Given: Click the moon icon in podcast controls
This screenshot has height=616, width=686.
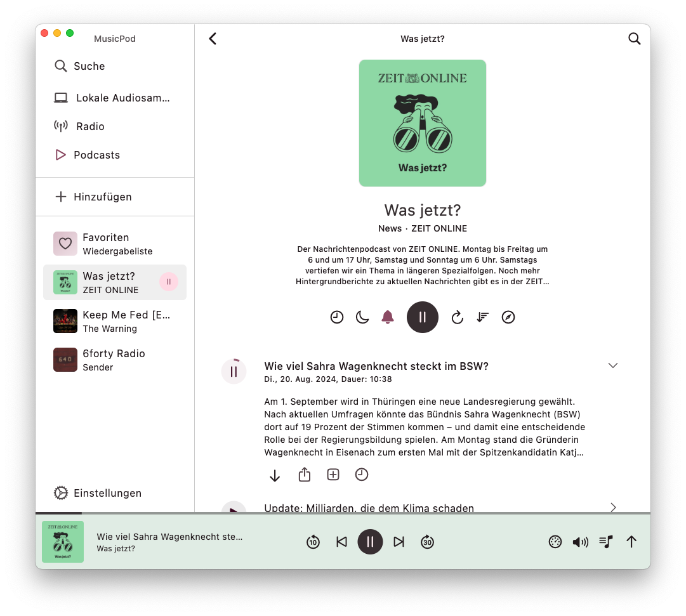Looking at the screenshot, I should pyautogui.click(x=362, y=317).
